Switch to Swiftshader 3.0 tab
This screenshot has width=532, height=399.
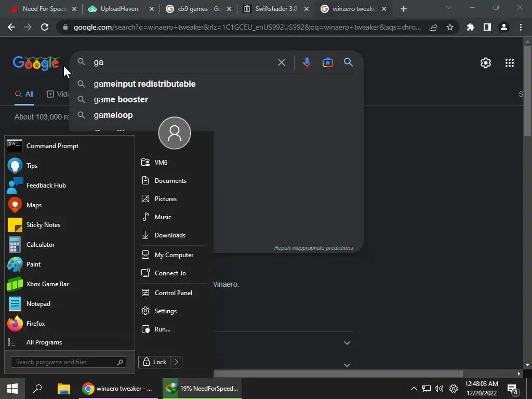tap(275, 9)
